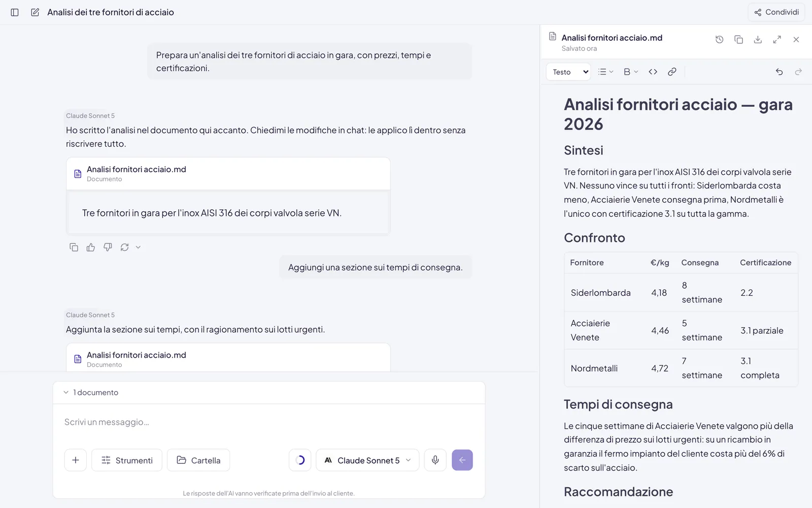Toggle the sidebar panel icon
This screenshot has height=508, width=812.
15,12
